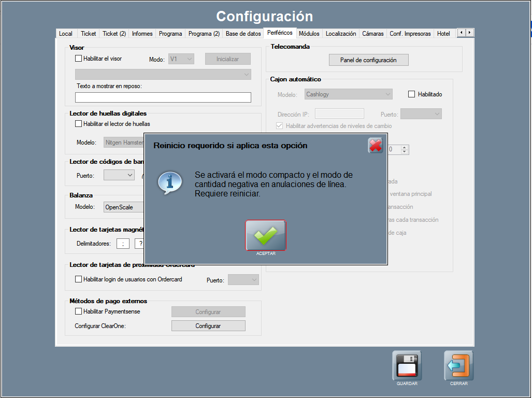532x398 pixels.
Task: Open the Base de datos tab
Action: tap(243, 34)
